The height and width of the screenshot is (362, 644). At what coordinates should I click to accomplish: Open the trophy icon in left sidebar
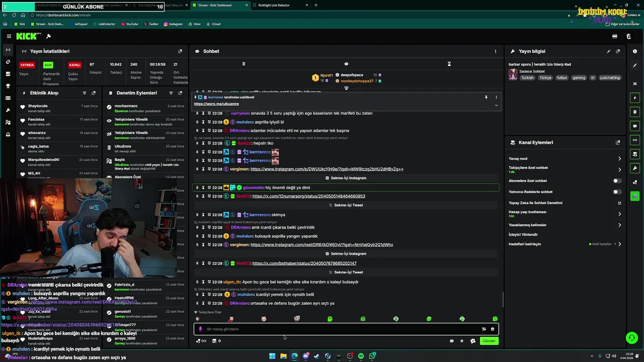[x=8, y=86]
